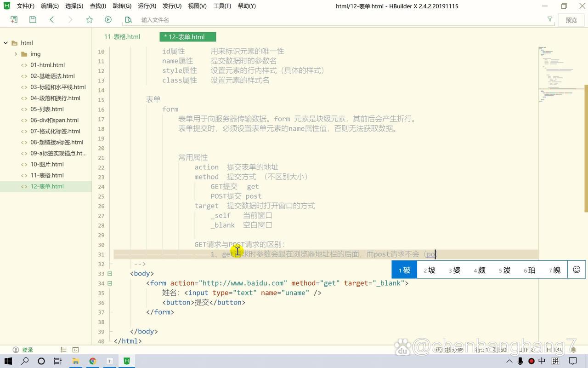Navigate back using the left arrow icon

(x=51, y=19)
